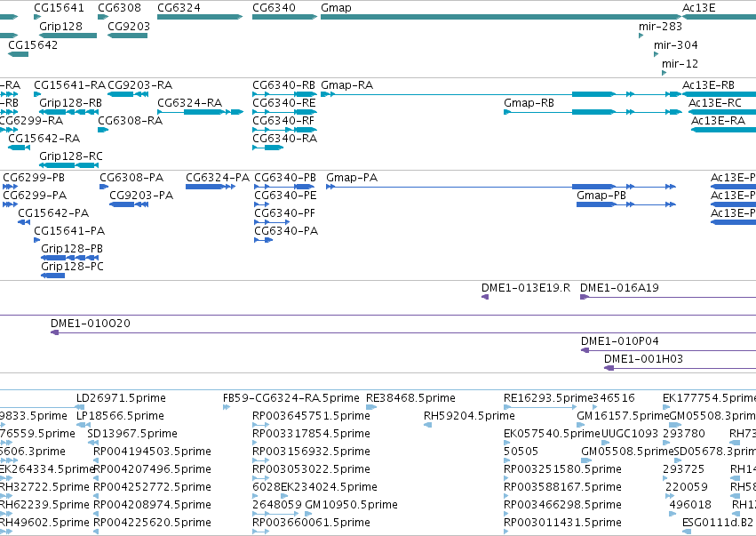Select the CG6324 gene bar
The image size is (756, 536).
(x=200, y=17)
